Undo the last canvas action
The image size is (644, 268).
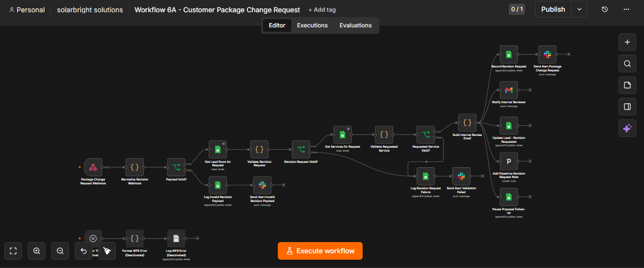[84, 251]
